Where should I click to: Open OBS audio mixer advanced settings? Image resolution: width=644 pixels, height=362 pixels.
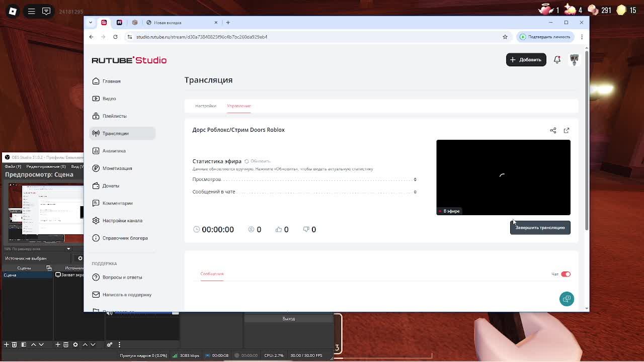110,344
